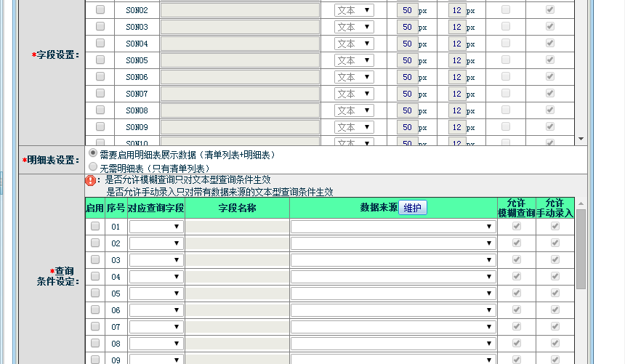Click the 维护 button beside 数据来源

[x=412, y=208]
